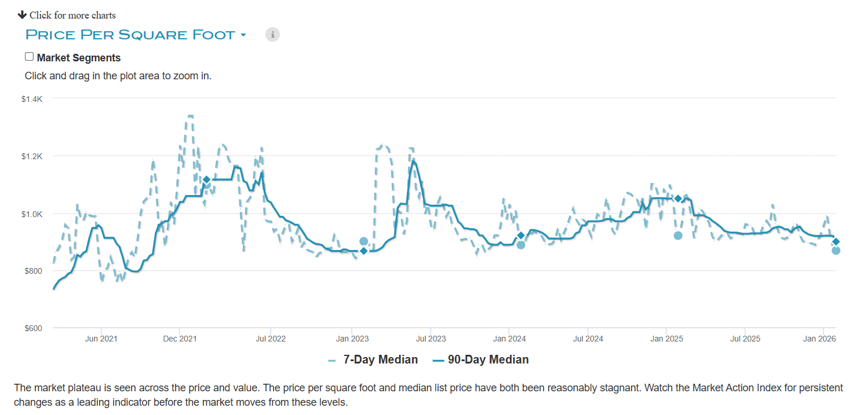Click the down arrow more-charts icon
This screenshot has height=415, width=868.
[x=22, y=14]
